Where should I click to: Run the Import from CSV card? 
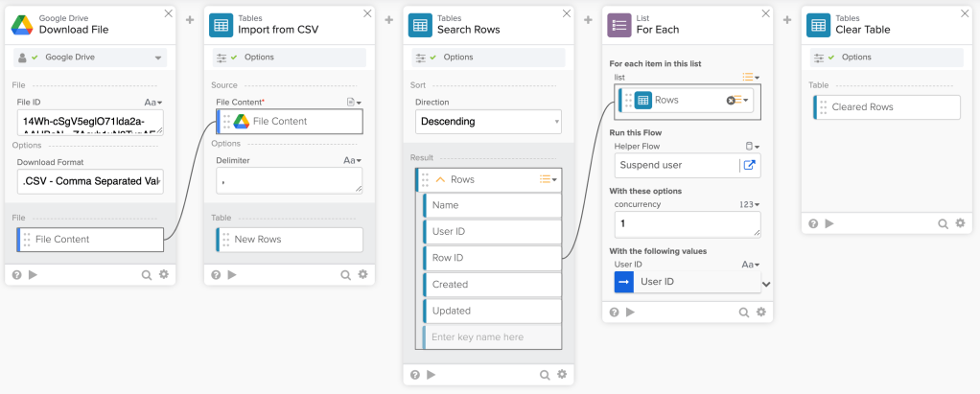click(232, 274)
